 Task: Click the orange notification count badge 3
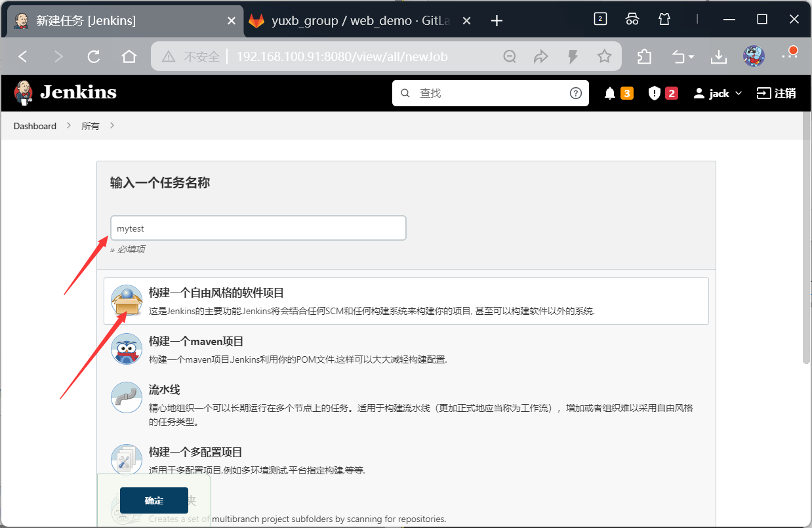[x=626, y=93]
